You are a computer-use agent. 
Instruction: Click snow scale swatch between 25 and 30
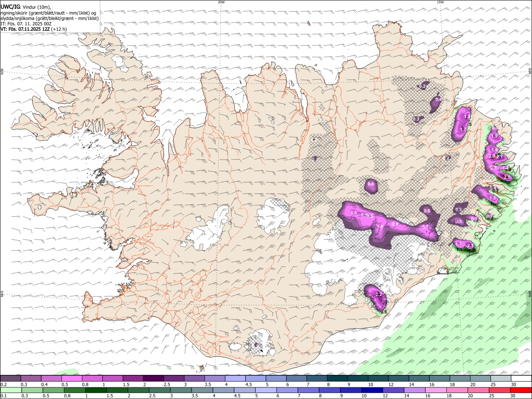tap(500, 378)
